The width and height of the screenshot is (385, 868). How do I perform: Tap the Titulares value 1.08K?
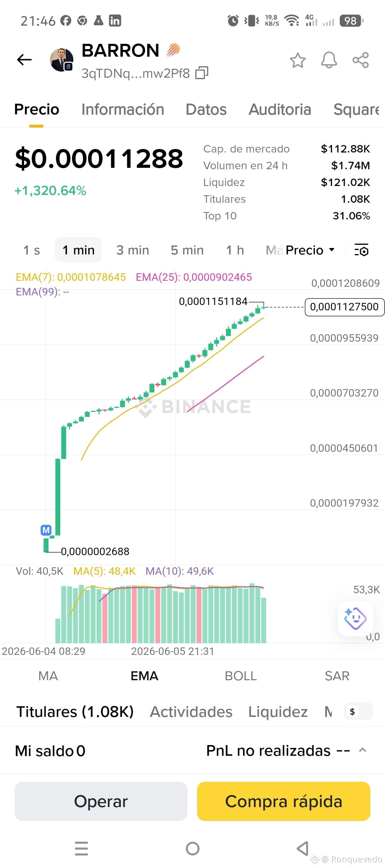[x=355, y=199]
